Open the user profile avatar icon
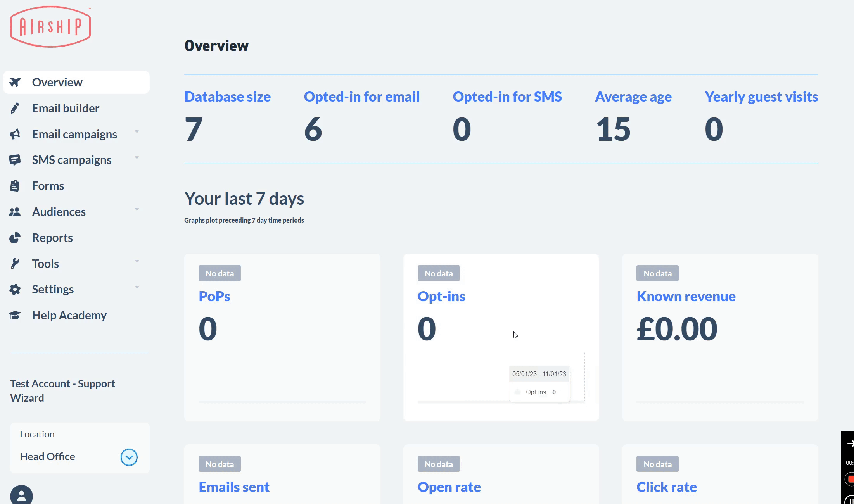 coord(21,495)
